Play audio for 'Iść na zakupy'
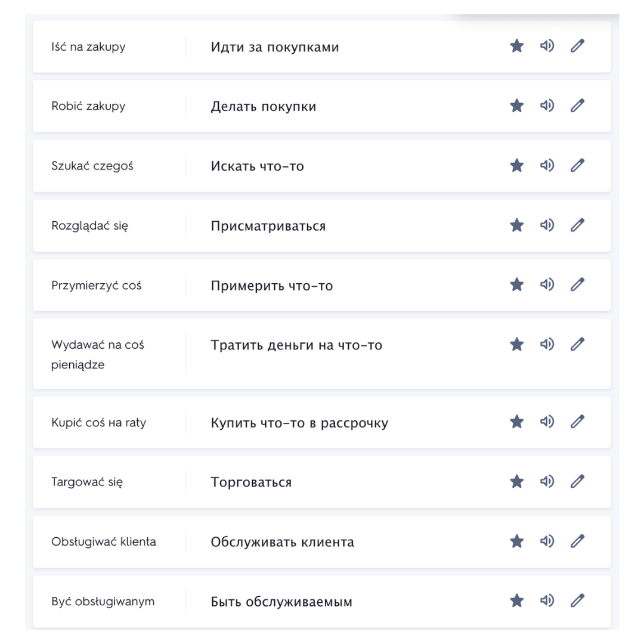Viewport: 644px width, 644px height. pos(547,45)
